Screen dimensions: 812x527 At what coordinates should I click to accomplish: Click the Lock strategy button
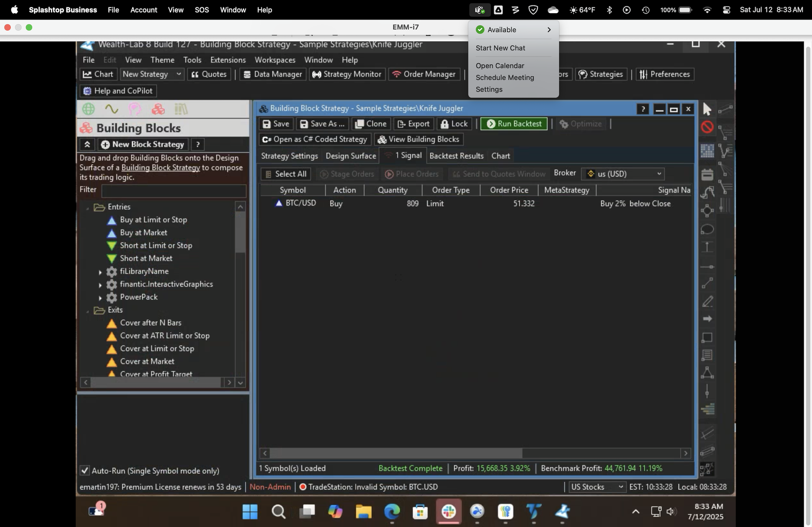(x=454, y=124)
